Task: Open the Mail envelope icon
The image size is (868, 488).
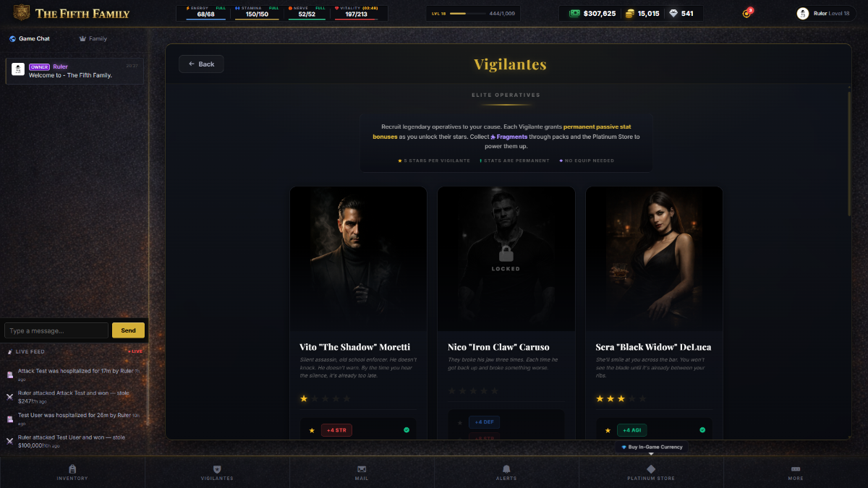Action: [362, 470]
